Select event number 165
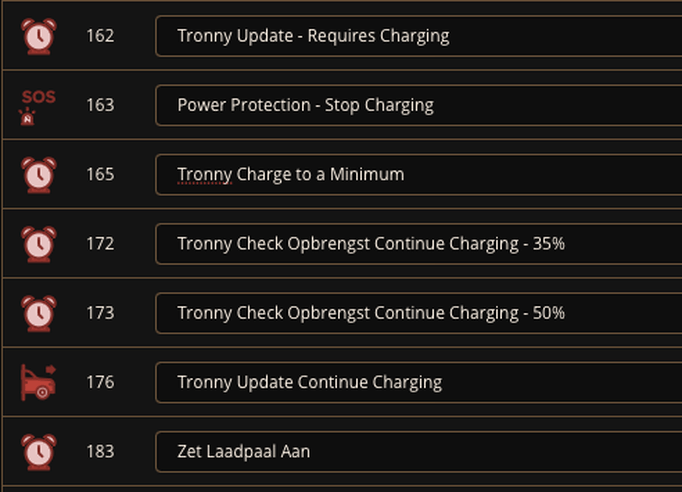This screenshot has width=682, height=492. pyautogui.click(x=100, y=174)
